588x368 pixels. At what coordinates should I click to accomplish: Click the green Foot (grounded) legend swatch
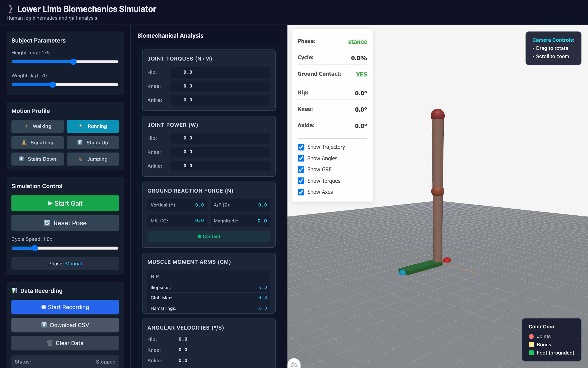531,353
